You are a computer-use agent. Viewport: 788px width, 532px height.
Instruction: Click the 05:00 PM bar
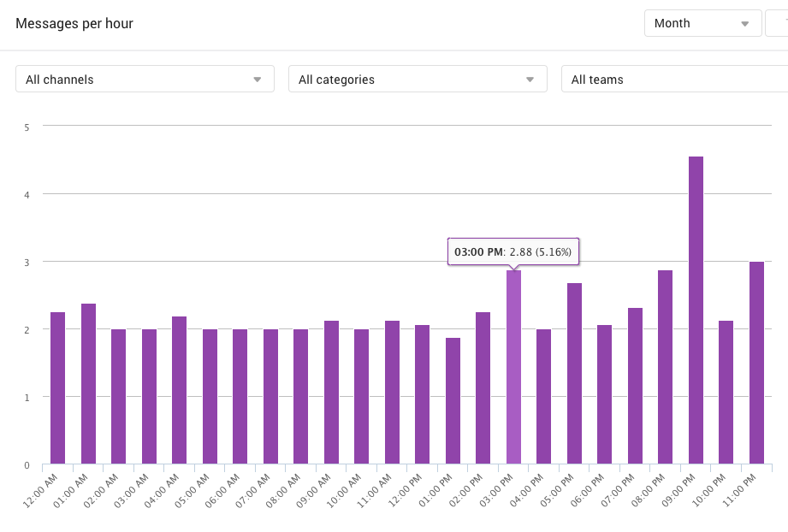click(574, 373)
